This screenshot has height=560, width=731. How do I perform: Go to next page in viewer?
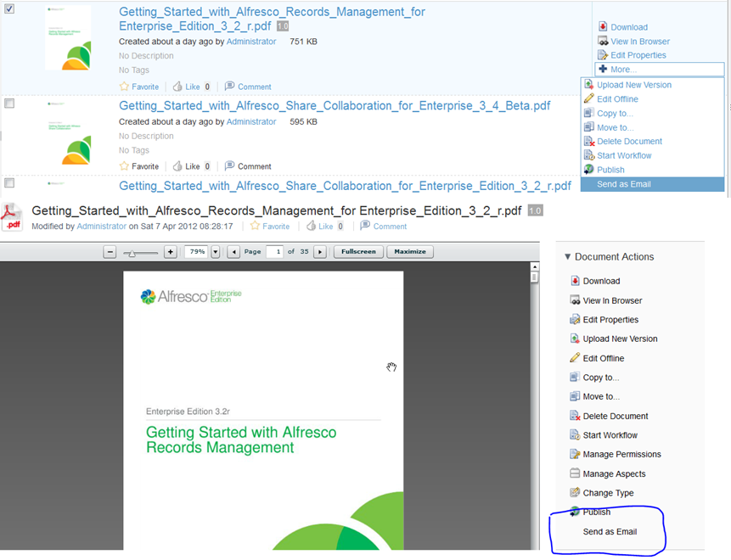point(320,252)
